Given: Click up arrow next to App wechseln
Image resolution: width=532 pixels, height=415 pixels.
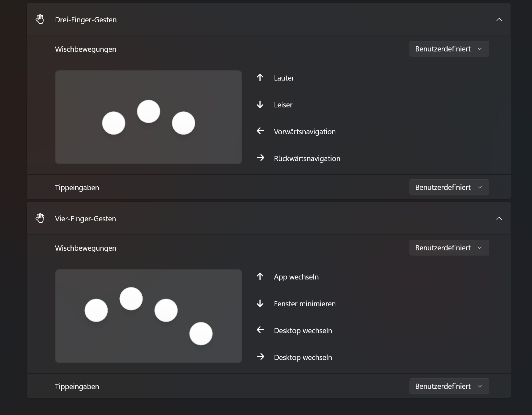Looking at the screenshot, I should [x=260, y=277].
